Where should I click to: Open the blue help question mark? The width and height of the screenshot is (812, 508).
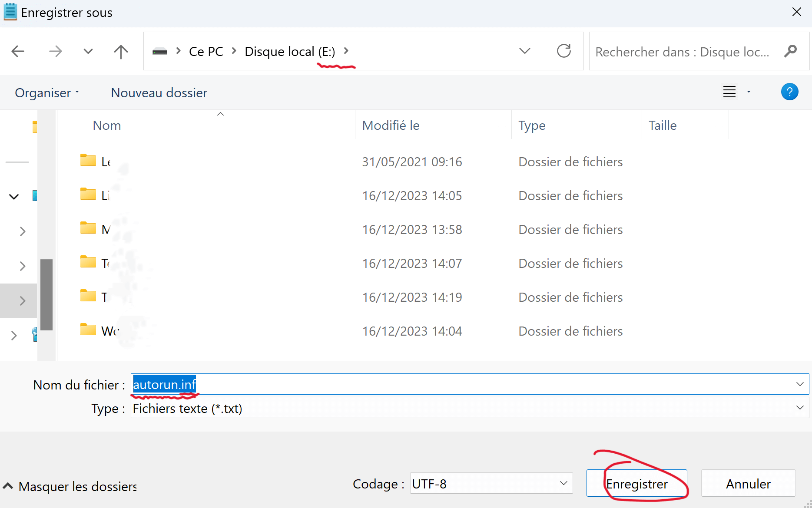(x=789, y=92)
